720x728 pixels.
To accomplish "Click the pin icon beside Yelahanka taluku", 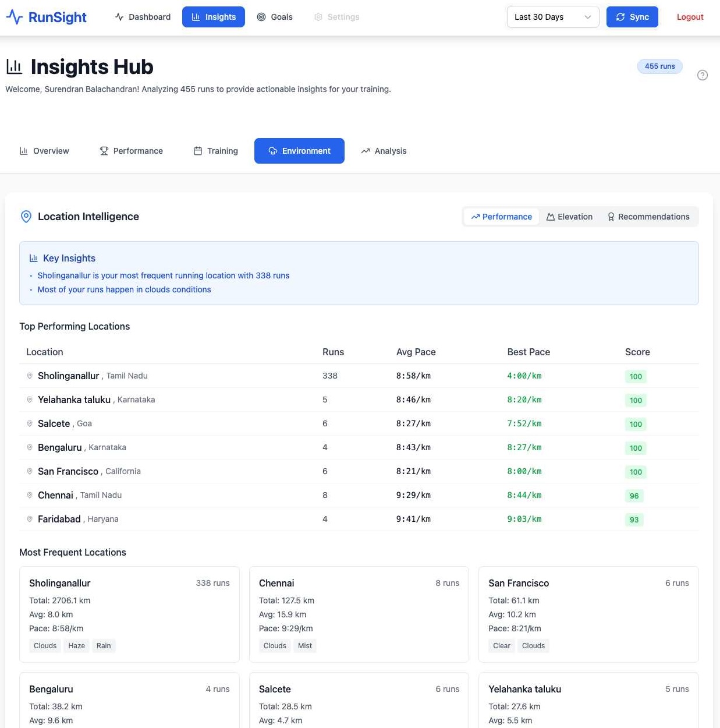I will pyautogui.click(x=30, y=400).
